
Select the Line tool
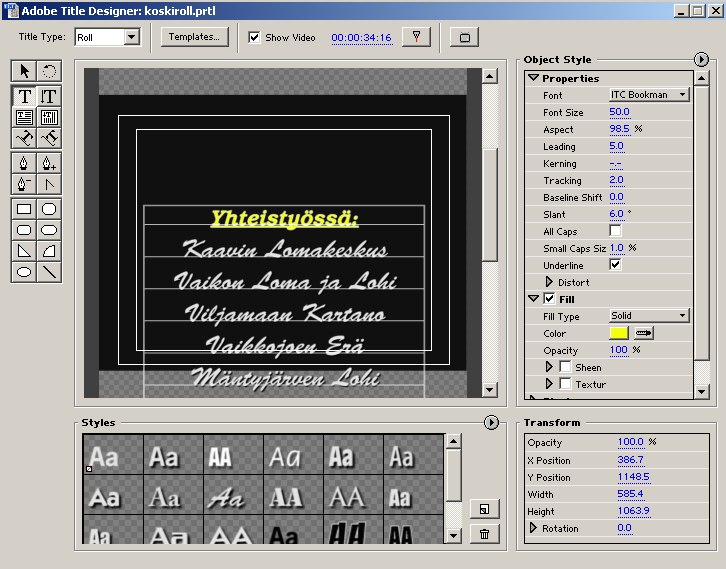pos(49,272)
